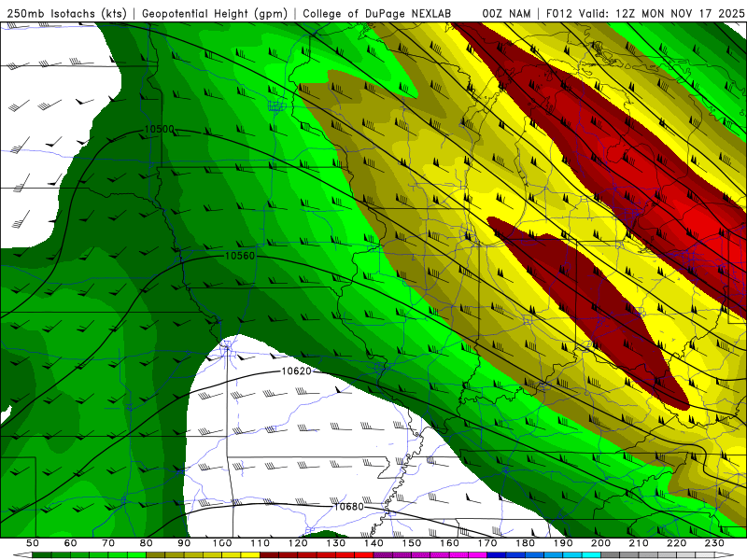Click the 230 value on the color scale

[714, 543]
